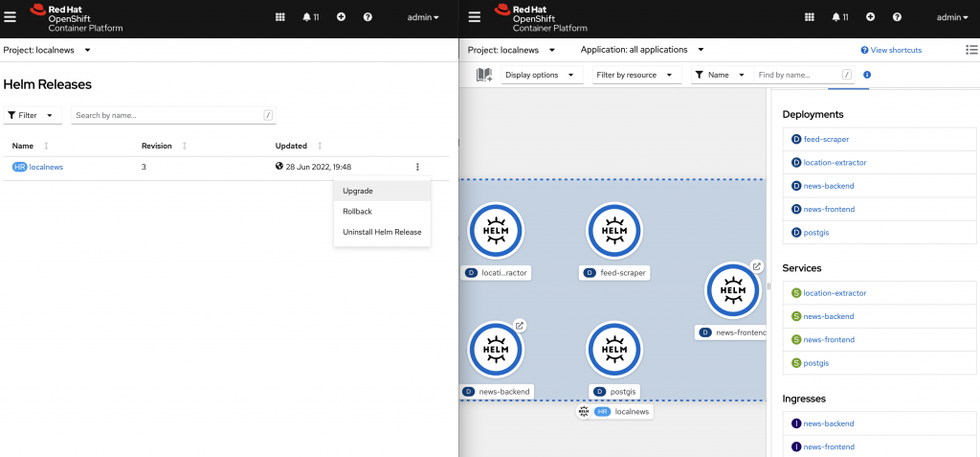Click the blue info icon beside find field
Image resolution: width=980 pixels, height=457 pixels.
pyautogui.click(x=867, y=75)
